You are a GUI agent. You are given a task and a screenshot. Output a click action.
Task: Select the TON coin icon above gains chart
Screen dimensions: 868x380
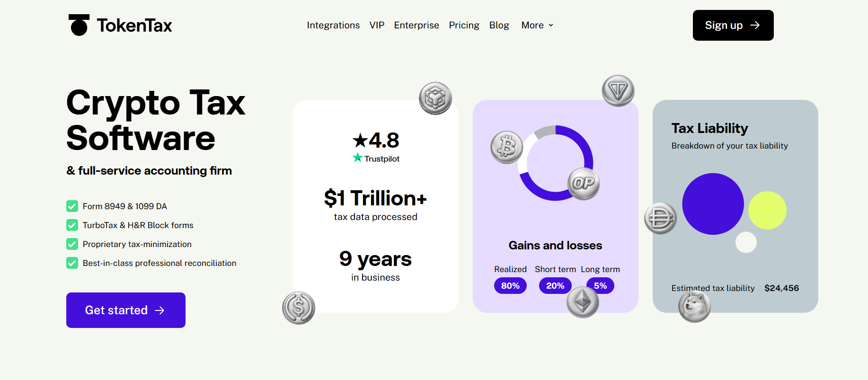pos(618,90)
